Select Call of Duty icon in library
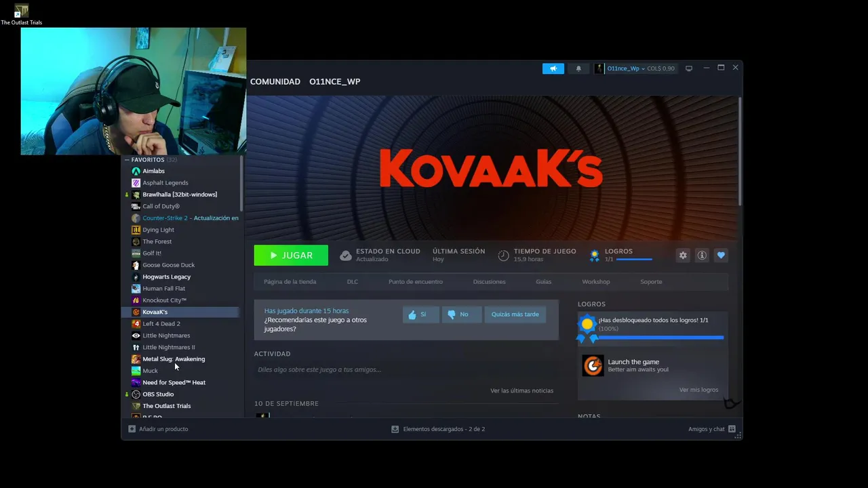Image resolution: width=868 pixels, height=488 pixels. 136,207
